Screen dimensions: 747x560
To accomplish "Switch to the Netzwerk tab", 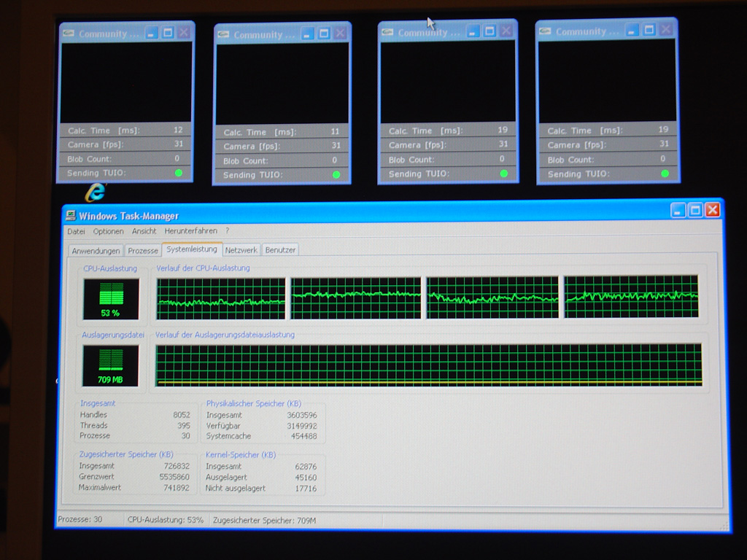I will pos(241,250).
